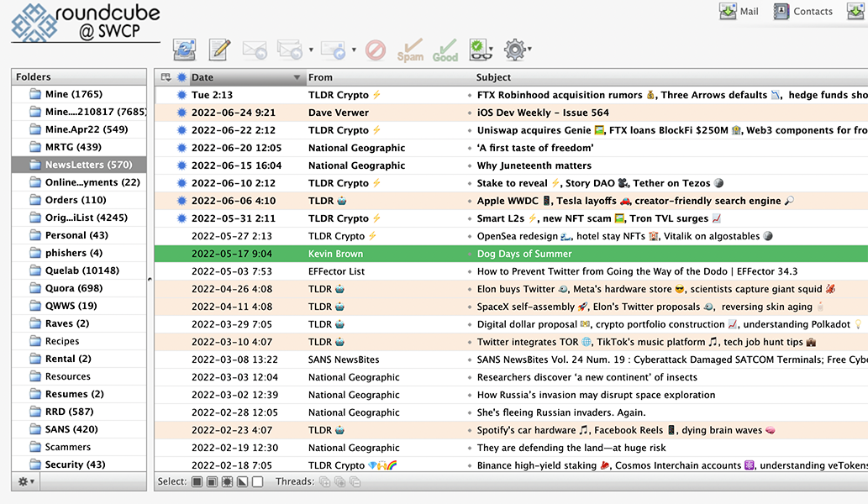This screenshot has height=504, width=868.
Task: Mark message as Good (not spam)
Action: (445, 50)
